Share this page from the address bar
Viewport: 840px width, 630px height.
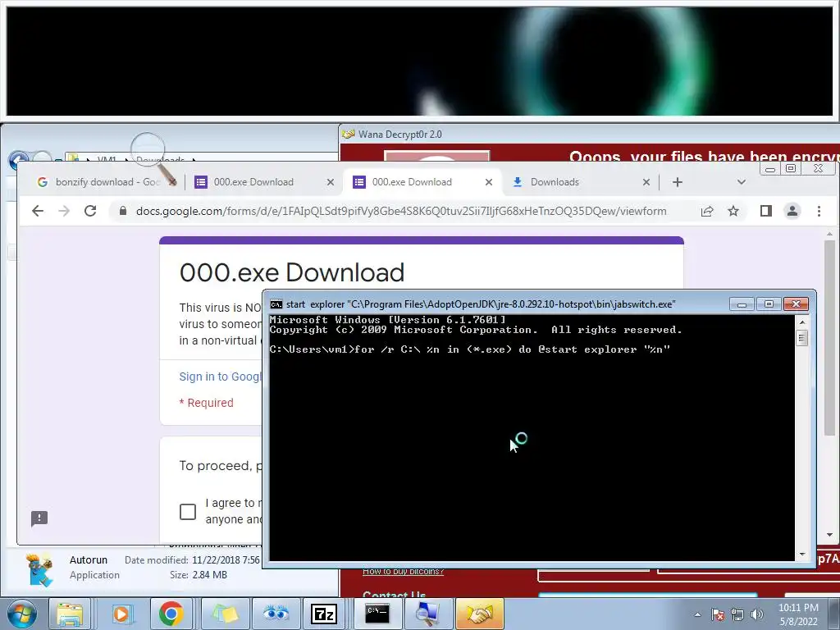click(x=707, y=211)
